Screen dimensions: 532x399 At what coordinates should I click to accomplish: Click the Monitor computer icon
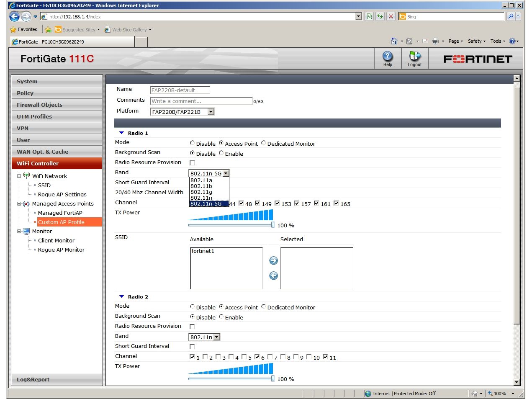[x=26, y=231]
